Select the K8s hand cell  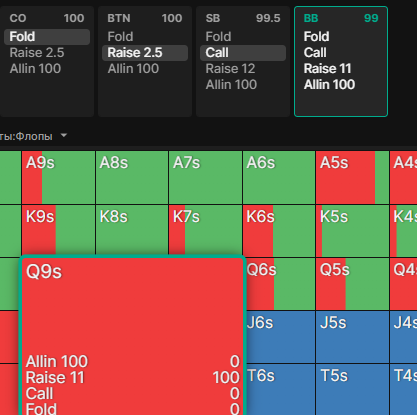(132, 230)
